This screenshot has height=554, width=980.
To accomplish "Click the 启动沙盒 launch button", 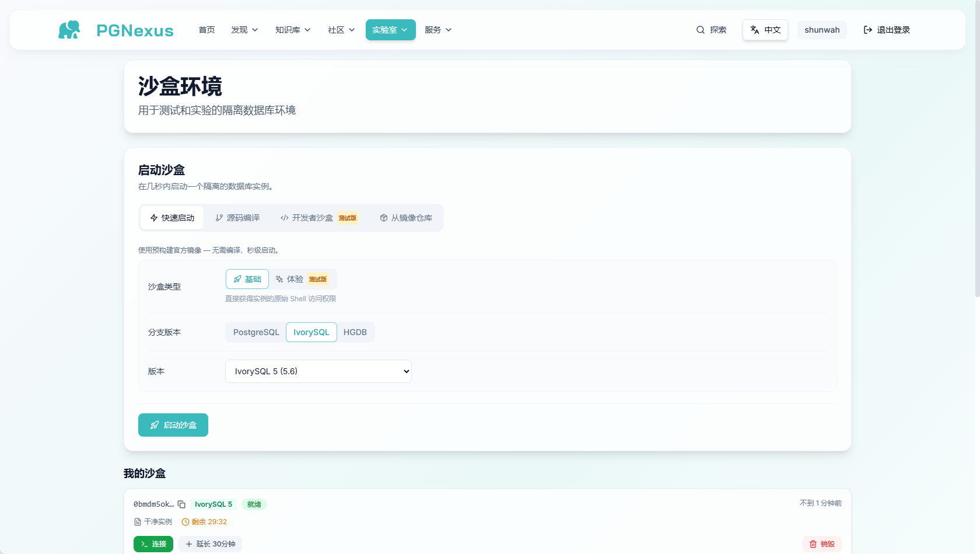I will click(x=173, y=425).
